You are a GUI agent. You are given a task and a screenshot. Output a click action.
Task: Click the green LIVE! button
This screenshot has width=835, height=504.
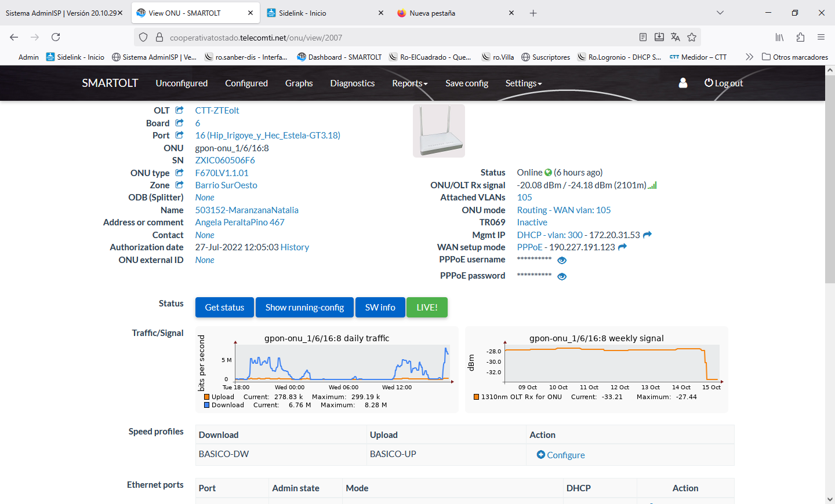tap(427, 307)
